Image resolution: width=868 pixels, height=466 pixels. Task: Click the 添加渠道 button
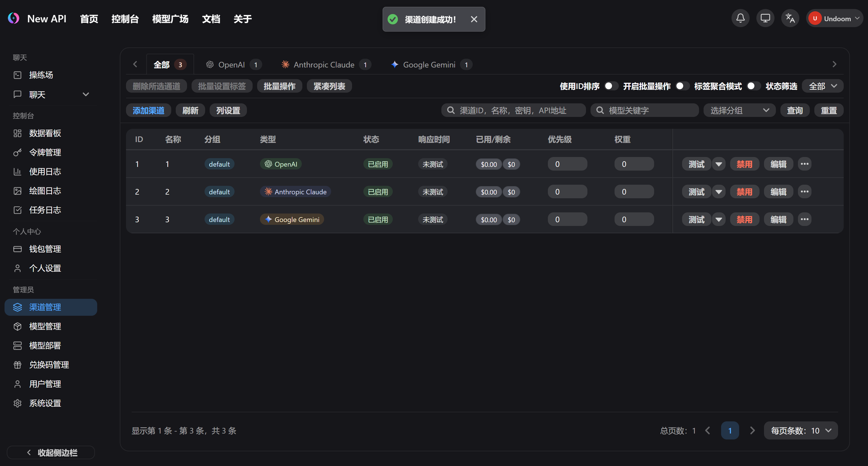(148, 110)
